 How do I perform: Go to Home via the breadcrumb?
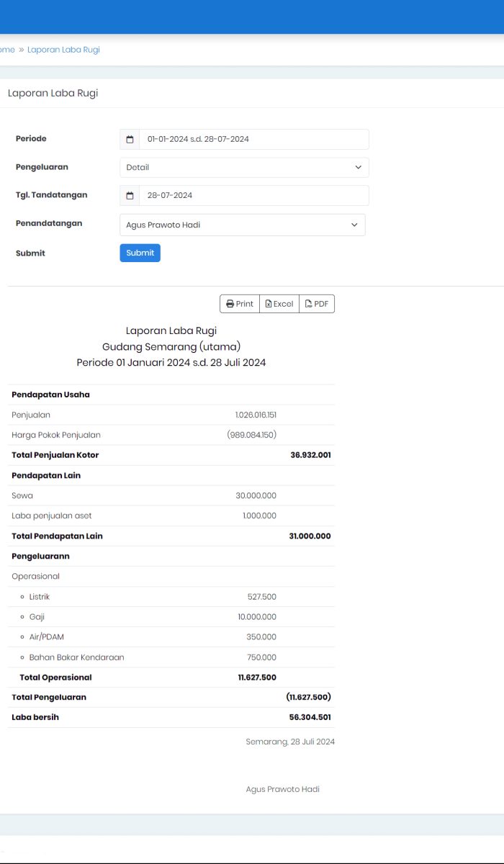[6, 50]
